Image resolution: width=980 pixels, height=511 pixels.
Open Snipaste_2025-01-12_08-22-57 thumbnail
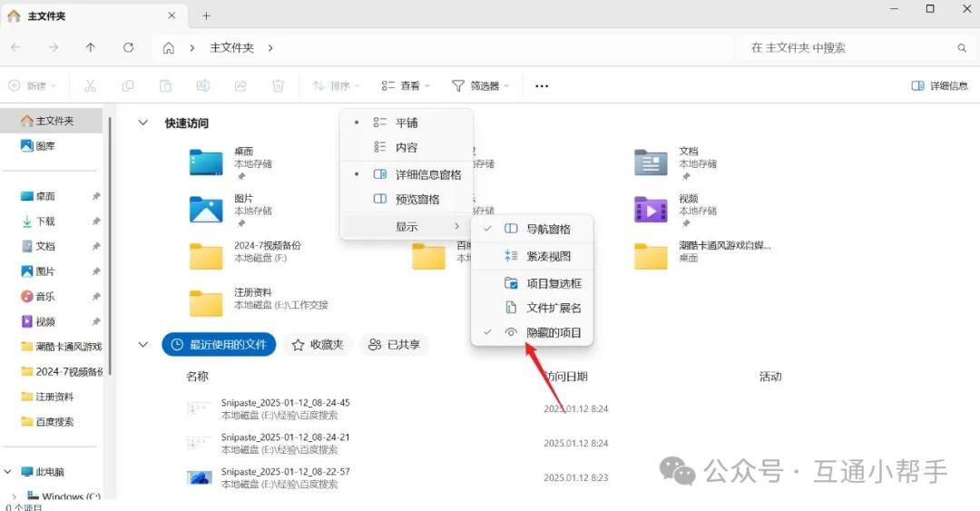pos(200,477)
